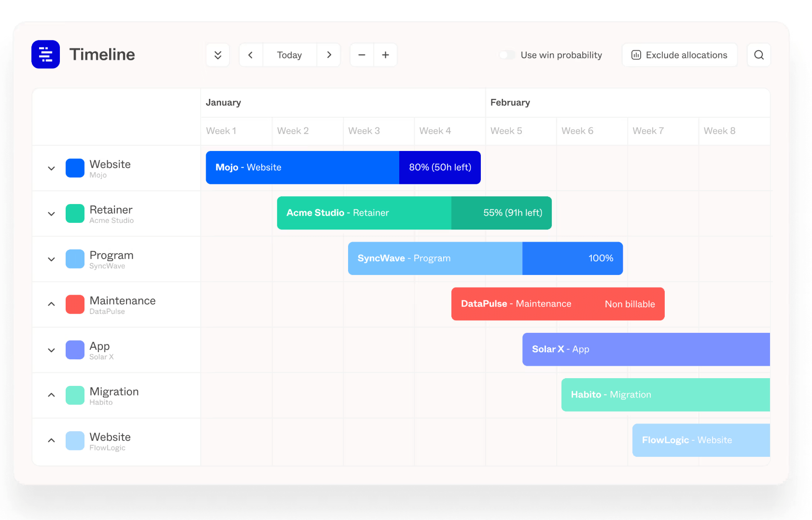
Task: Expand the App Solar X row
Action: (52, 350)
